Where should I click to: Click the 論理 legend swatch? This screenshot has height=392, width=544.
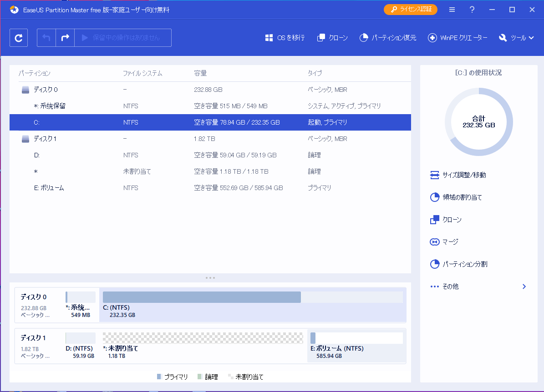point(200,377)
